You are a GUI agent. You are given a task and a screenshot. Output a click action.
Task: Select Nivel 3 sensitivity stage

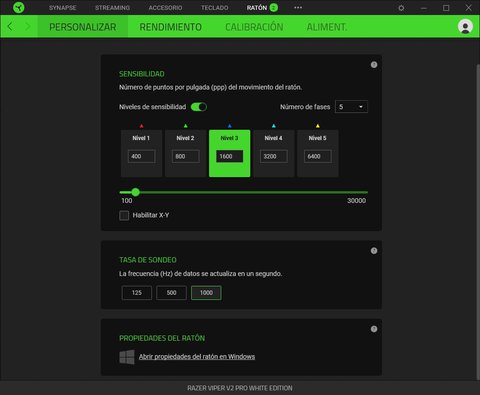click(229, 153)
